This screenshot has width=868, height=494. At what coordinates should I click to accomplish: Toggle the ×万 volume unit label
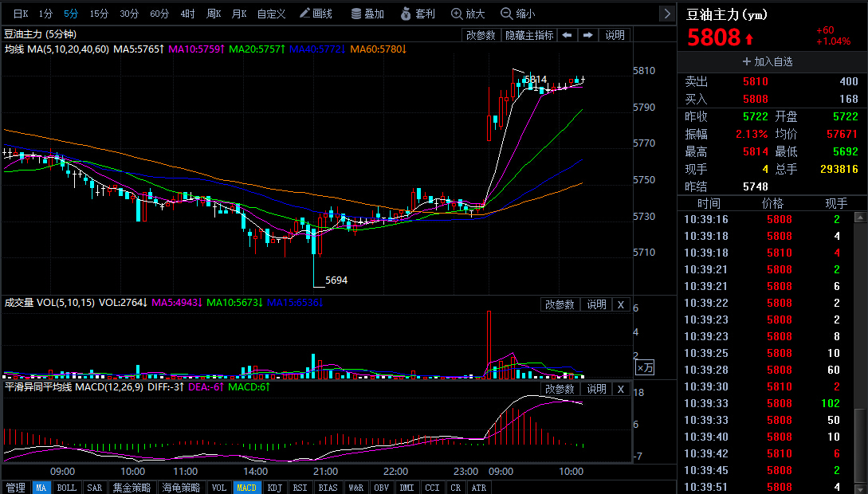click(x=645, y=367)
